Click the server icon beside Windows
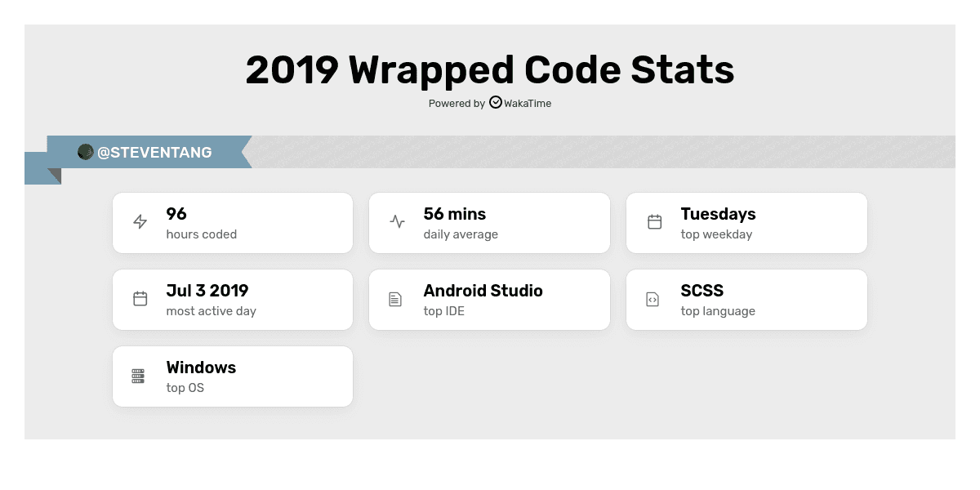The width and height of the screenshot is (980, 490). [138, 376]
